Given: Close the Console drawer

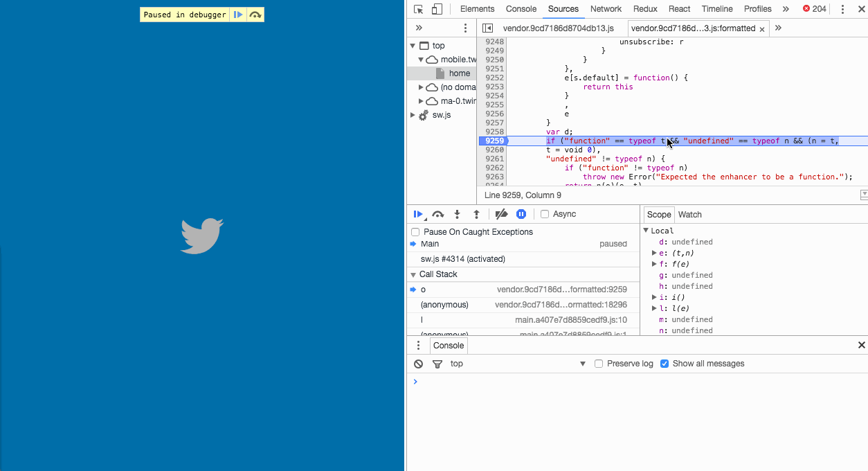Looking at the screenshot, I should [x=862, y=345].
